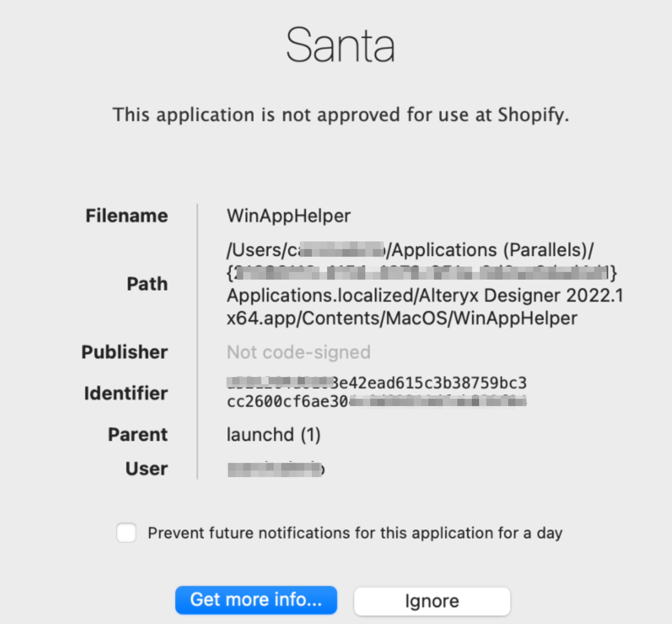The height and width of the screenshot is (624, 672).
Task: Click the Parent field label
Action: 138,434
